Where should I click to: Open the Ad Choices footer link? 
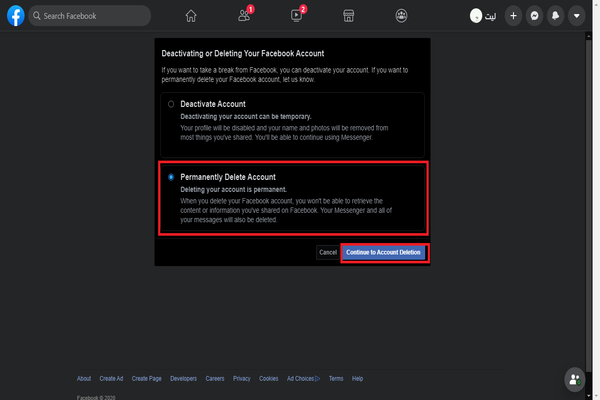pyautogui.click(x=303, y=379)
